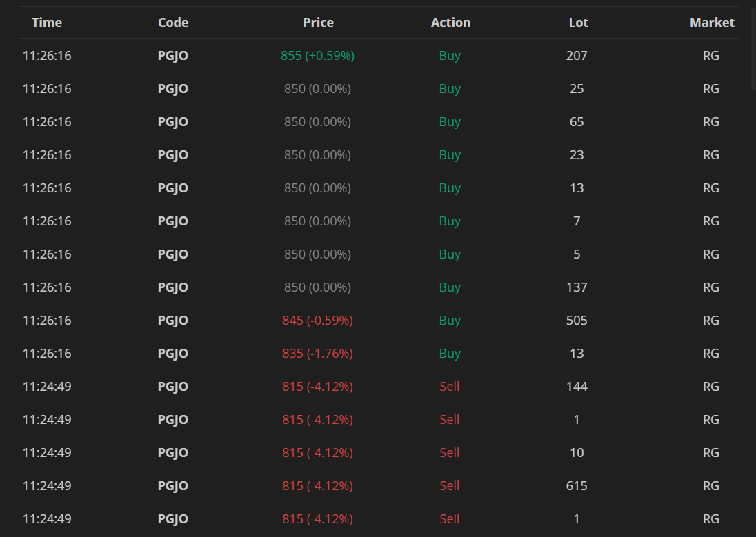Screen dimensions: 756x537
Task: Sort the table by Time column header
Action: click(x=47, y=23)
